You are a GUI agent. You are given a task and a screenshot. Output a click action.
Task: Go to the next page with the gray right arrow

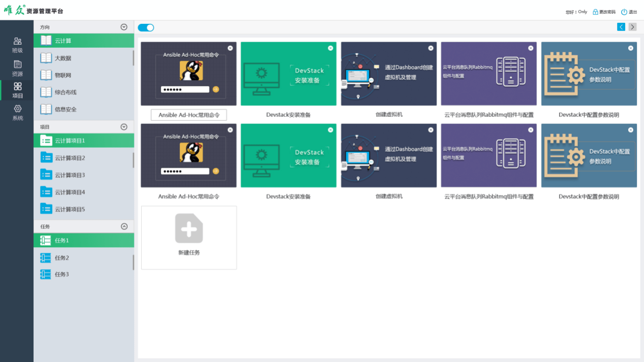(632, 27)
